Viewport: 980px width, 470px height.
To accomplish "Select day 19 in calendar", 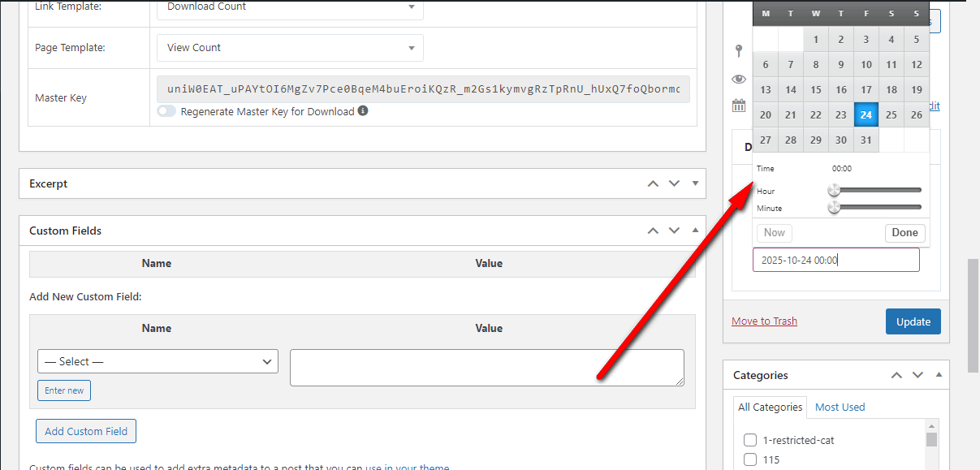I will click(917, 90).
